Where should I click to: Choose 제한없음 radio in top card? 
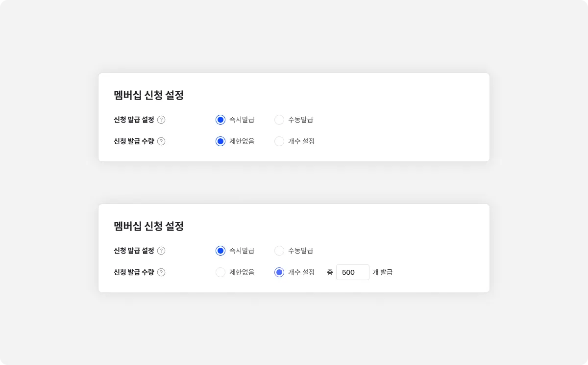click(220, 141)
